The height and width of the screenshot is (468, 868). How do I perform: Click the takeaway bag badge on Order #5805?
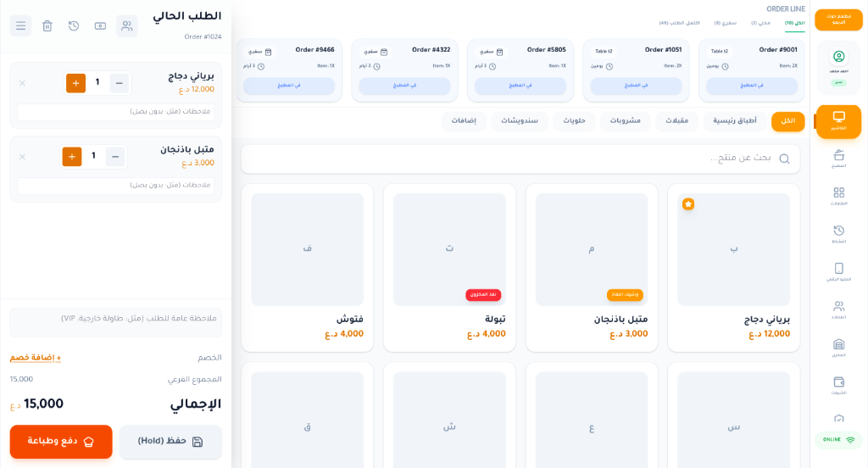(491, 52)
